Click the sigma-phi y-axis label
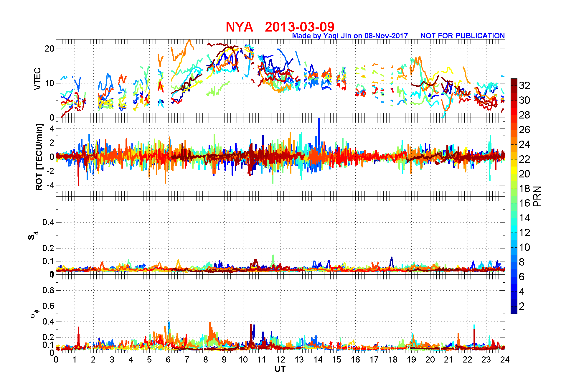Screen dimensions: 561x392 (x=34, y=313)
